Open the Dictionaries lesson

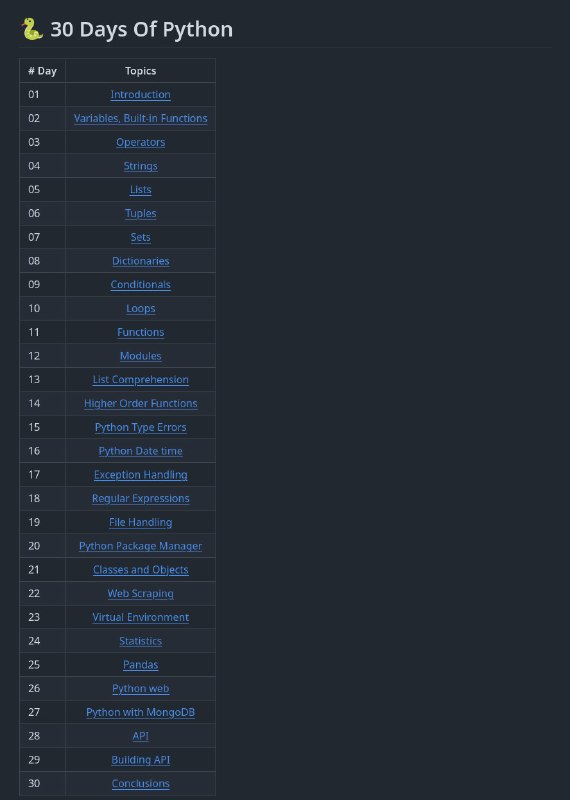[x=140, y=261]
